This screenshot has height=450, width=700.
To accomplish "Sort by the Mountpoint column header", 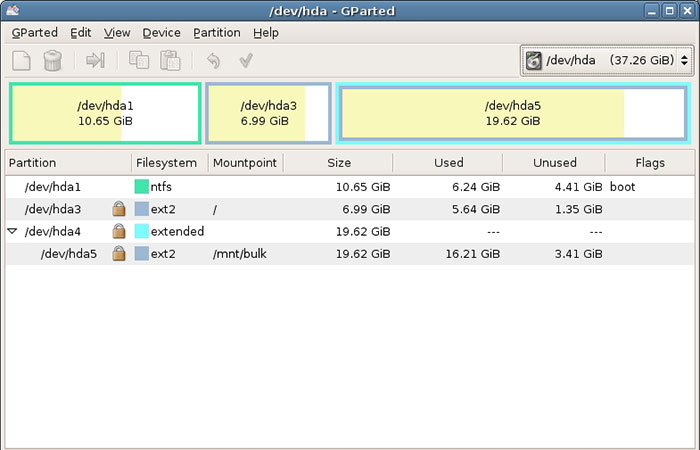I will [246, 162].
